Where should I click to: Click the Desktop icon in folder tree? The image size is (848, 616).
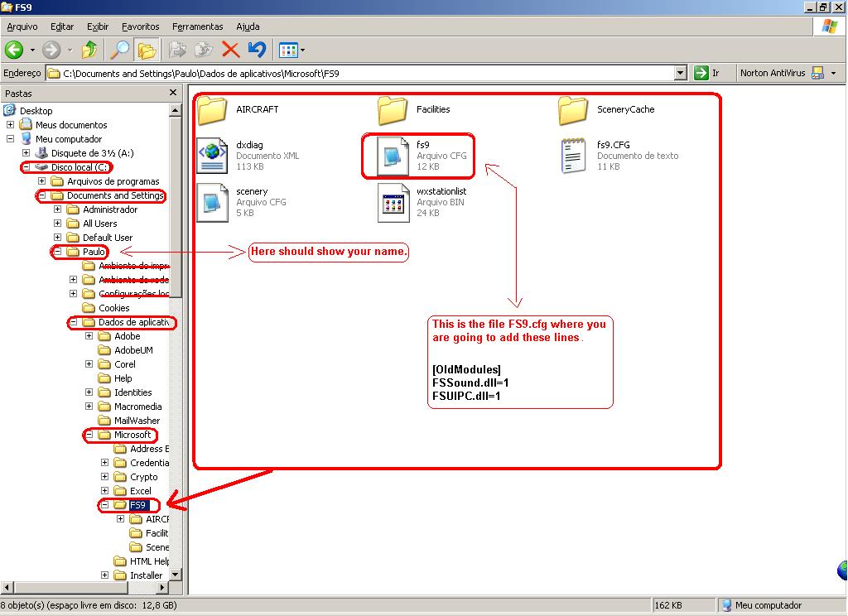tap(10, 110)
